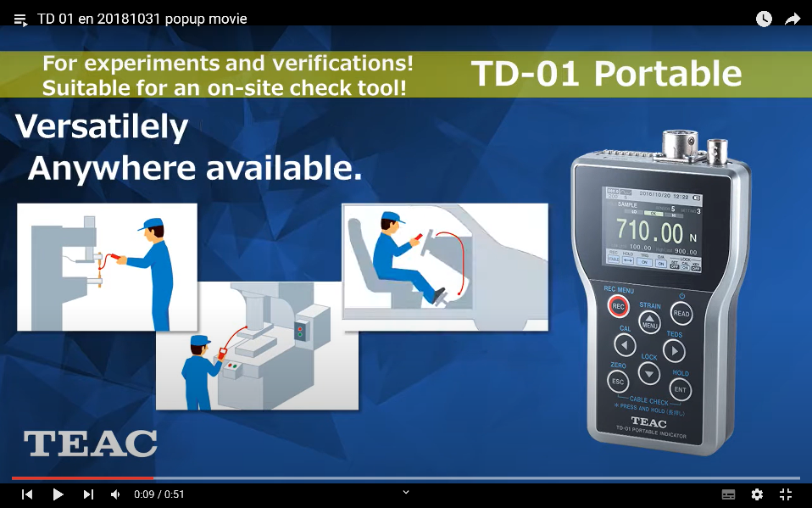This screenshot has width=812, height=508.
Task: Click the 0:09 / 0:51 time display
Action: (x=159, y=494)
